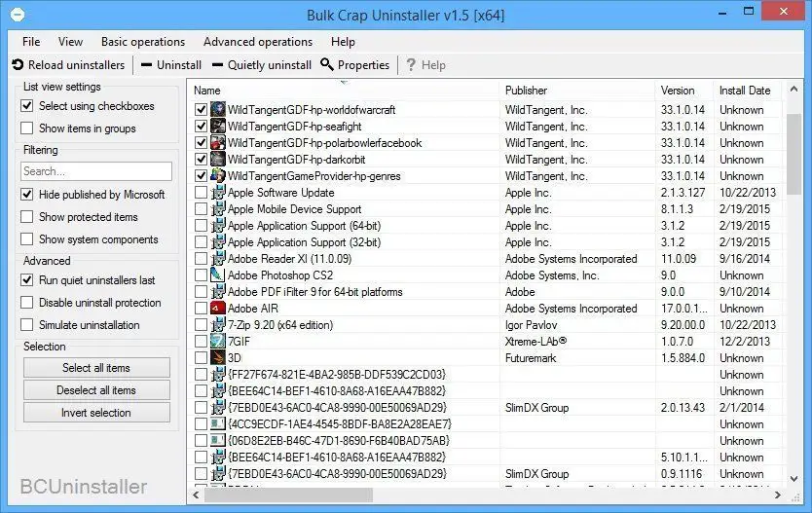This screenshot has width=812, height=513.
Task: Sort list by the Version column header
Action: tap(684, 91)
